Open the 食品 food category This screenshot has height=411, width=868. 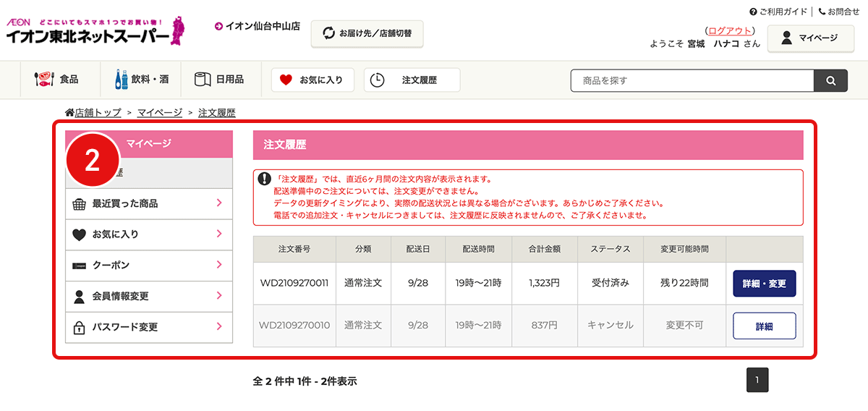pyautogui.click(x=57, y=80)
